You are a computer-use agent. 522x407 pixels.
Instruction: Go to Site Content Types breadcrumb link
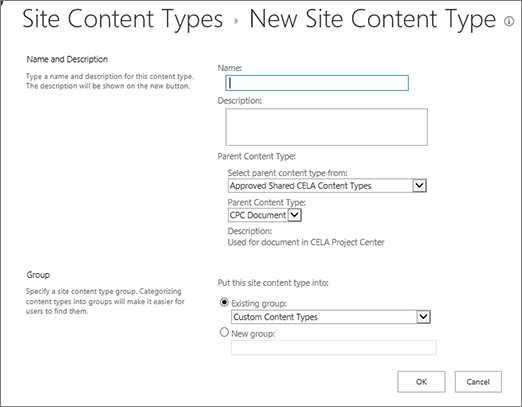(x=123, y=19)
